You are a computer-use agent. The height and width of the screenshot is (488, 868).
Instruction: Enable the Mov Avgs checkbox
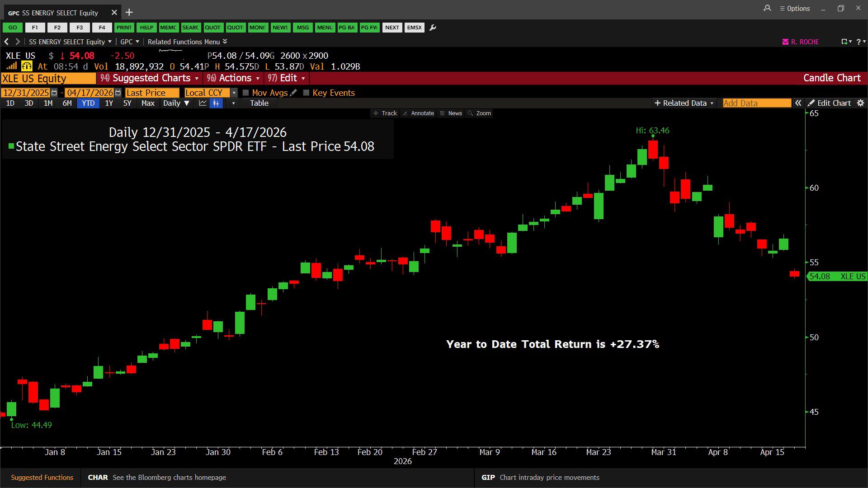pos(246,93)
